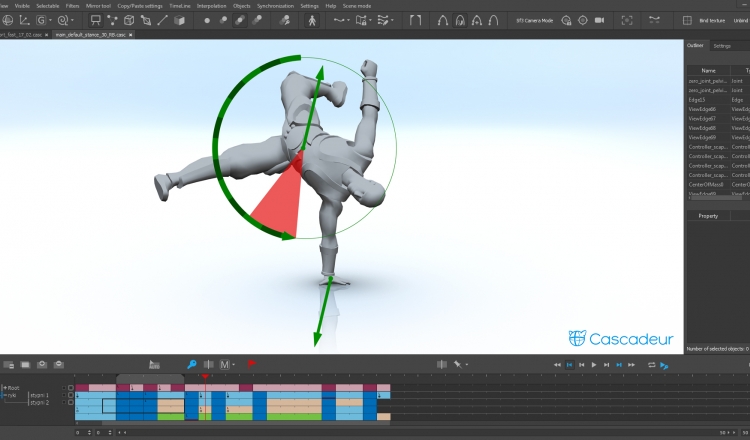Switch to the Settings panel tab
Screen dimensions: 750x440
[x=721, y=46]
